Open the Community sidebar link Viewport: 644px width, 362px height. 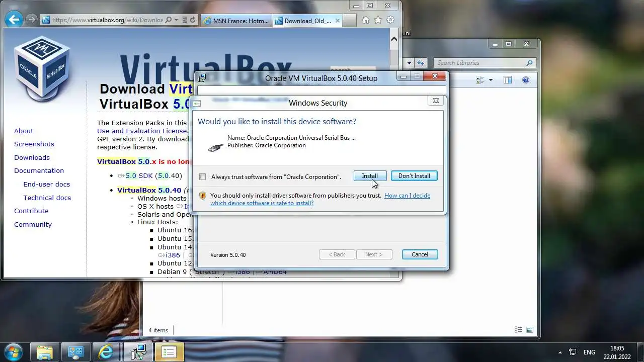[x=33, y=224]
